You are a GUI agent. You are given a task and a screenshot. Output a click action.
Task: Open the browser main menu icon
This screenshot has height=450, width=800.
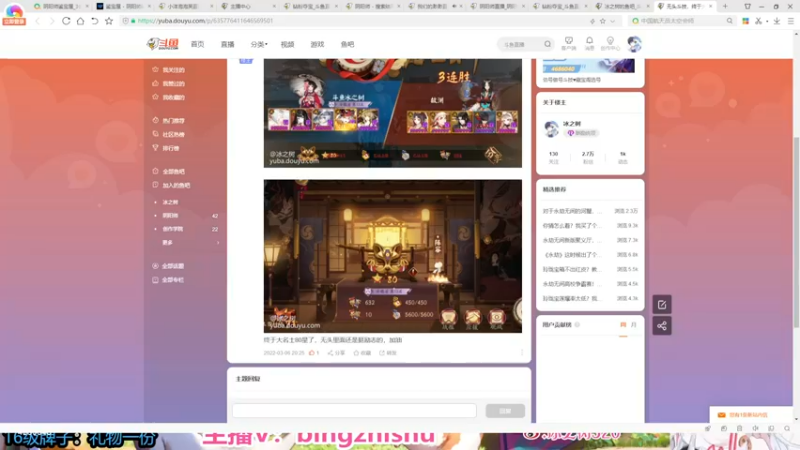click(790, 21)
